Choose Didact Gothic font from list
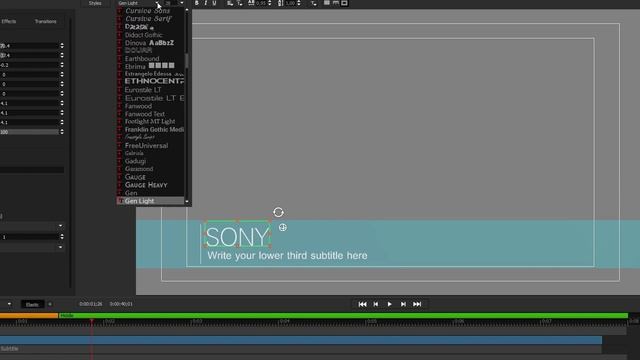 coord(143,35)
